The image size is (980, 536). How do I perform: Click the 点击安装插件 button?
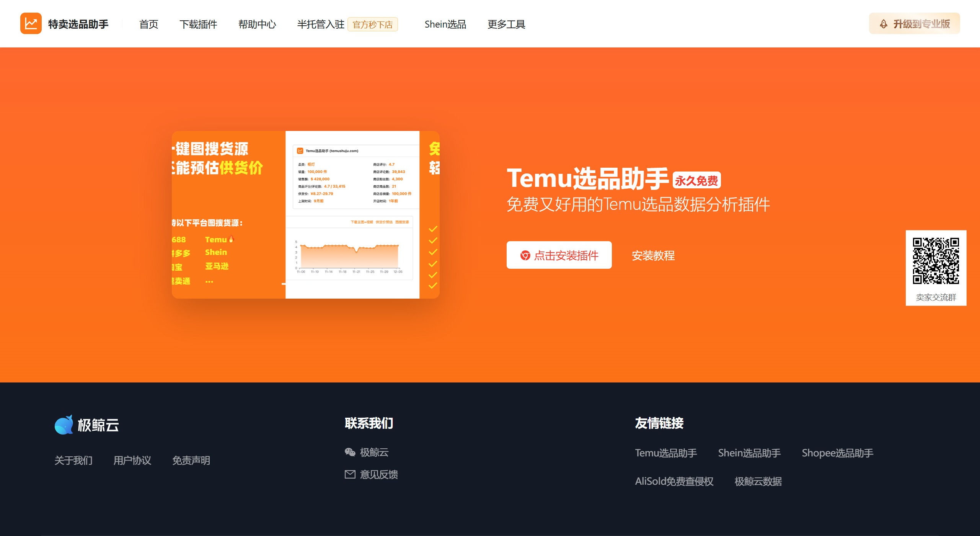[559, 255]
